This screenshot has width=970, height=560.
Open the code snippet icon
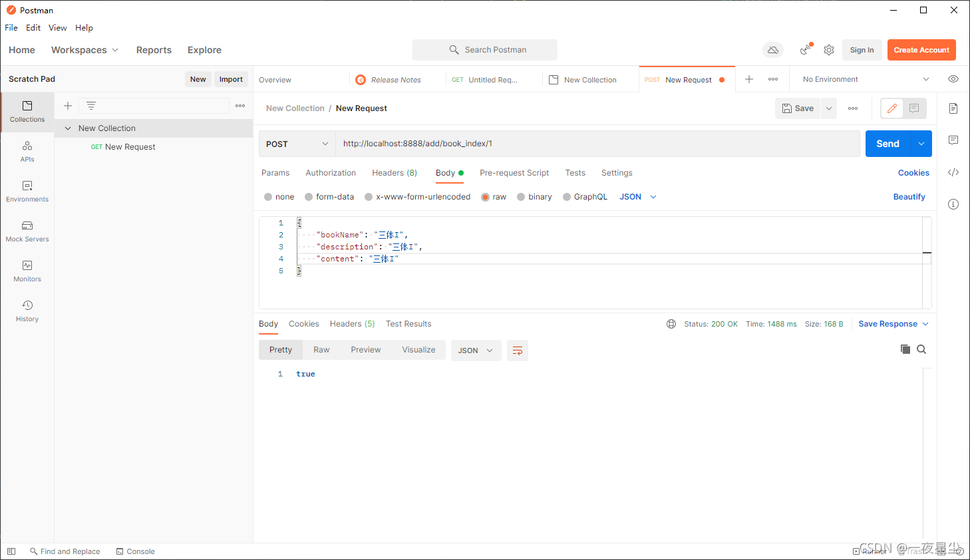pos(953,172)
